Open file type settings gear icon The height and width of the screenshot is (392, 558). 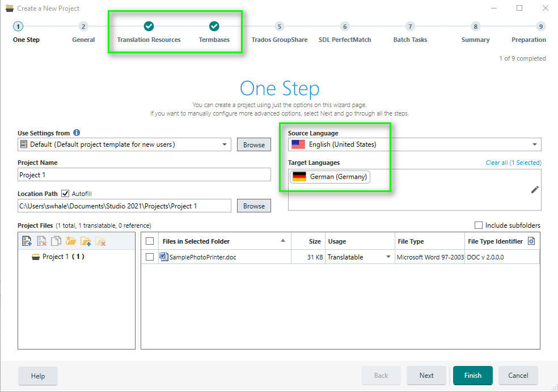[531, 241]
